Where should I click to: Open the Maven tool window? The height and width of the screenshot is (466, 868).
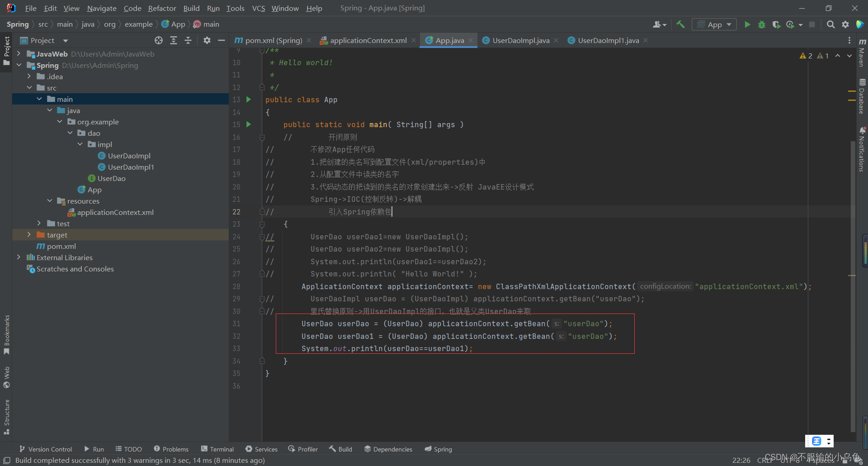[862, 52]
